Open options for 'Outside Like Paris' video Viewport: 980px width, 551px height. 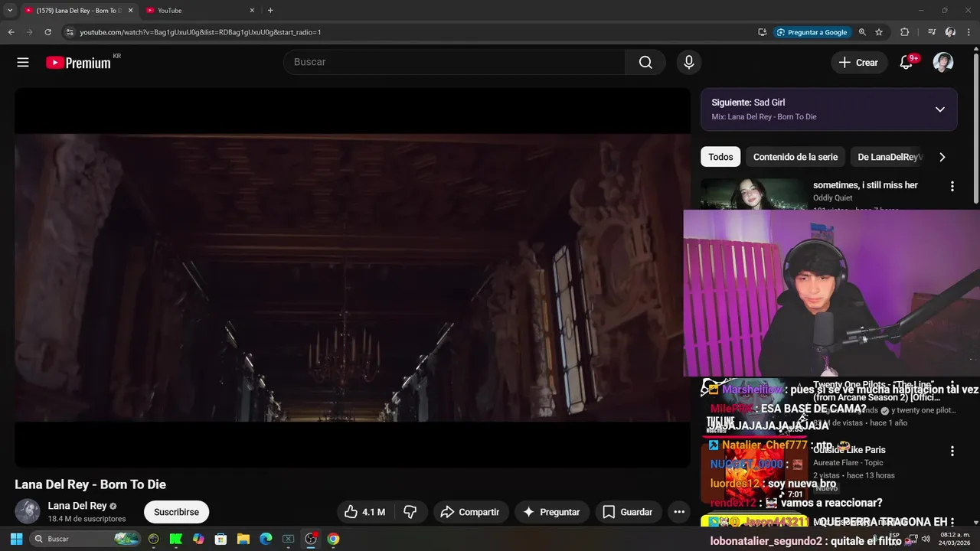click(952, 452)
